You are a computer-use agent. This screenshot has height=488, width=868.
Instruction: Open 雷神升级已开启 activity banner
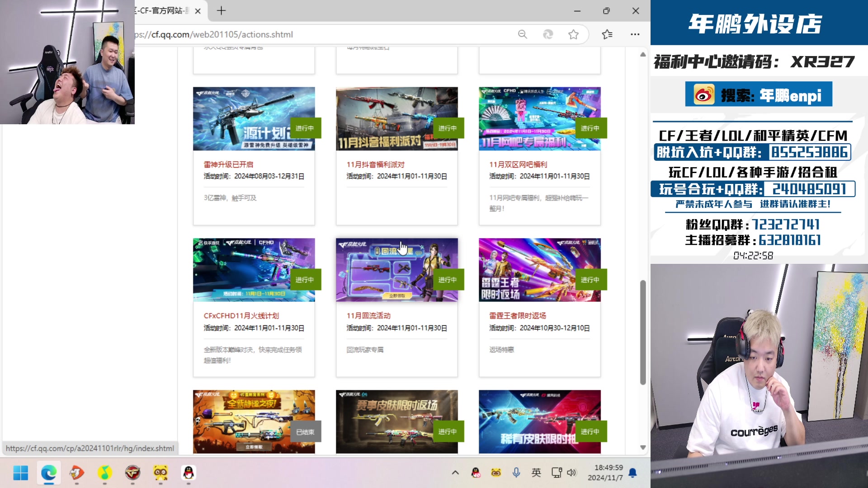point(254,119)
